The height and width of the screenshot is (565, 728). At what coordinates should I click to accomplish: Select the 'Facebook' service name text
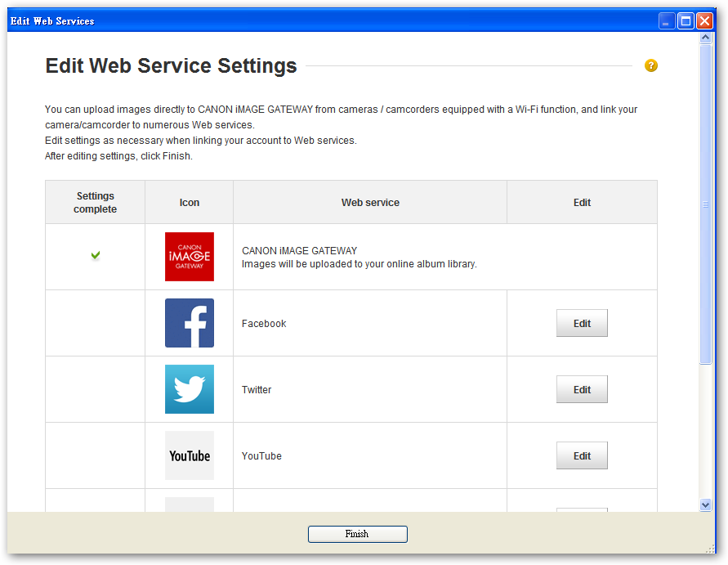click(264, 324)
